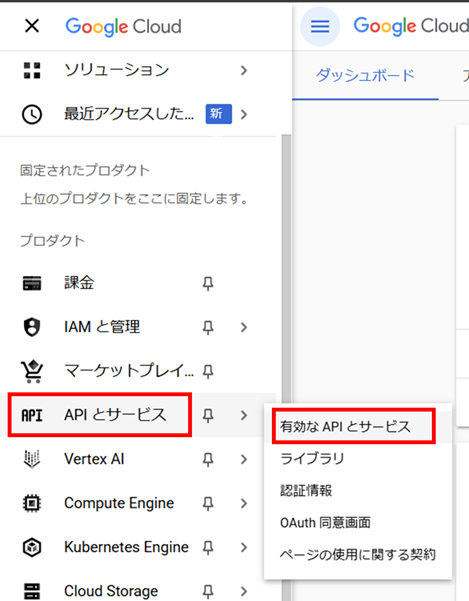Pin the 課金 product
The width and height of the screenshot is (469, 601).
(208, 284)
